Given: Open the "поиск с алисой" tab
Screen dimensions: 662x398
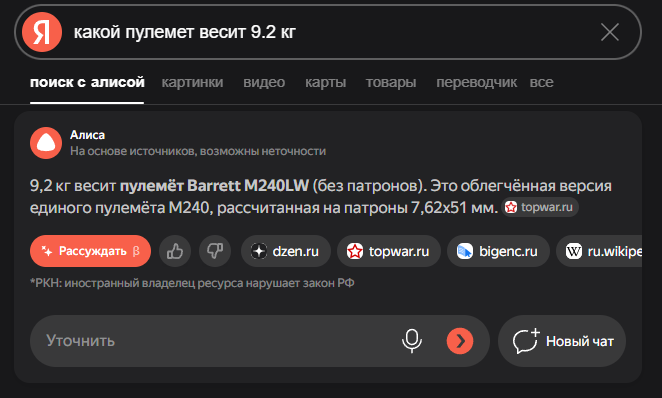Looking at the screenshot, I should click(x=87, y=82).
